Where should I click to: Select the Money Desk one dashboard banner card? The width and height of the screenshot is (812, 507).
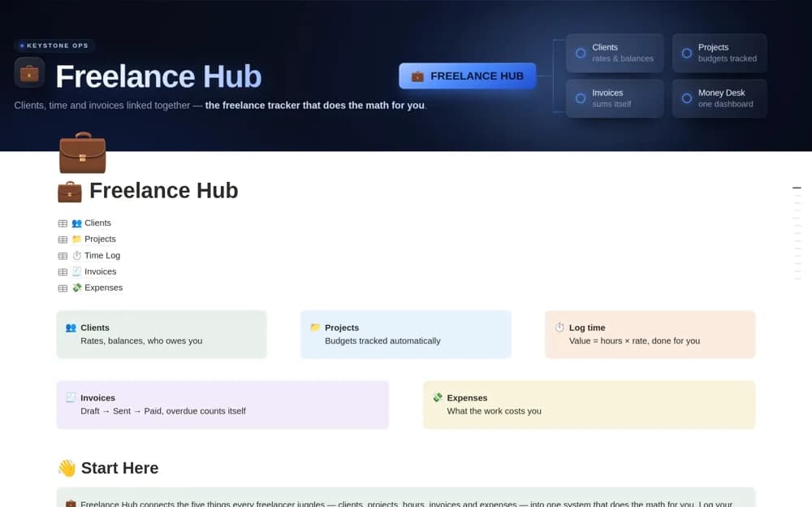pos(719,98)
